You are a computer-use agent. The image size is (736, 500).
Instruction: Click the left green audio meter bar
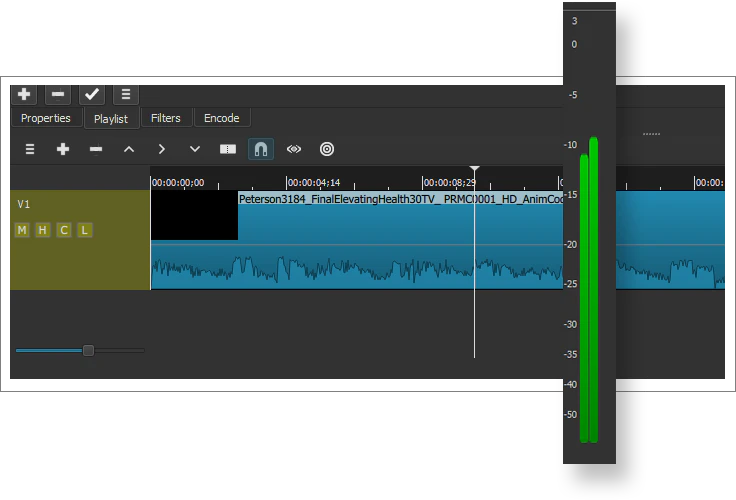pyautogui.click(x=584, y=298)
